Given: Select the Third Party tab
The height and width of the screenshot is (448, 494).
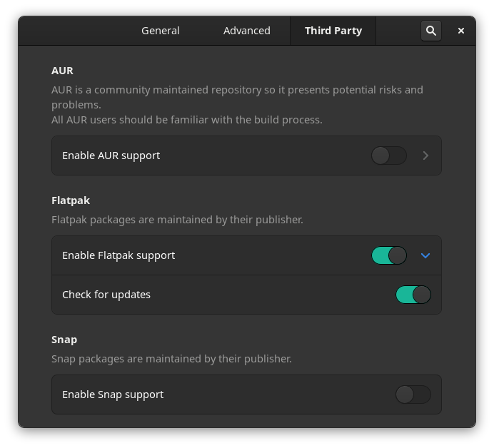Looking at the screenshot, I should tap(333, 31).
